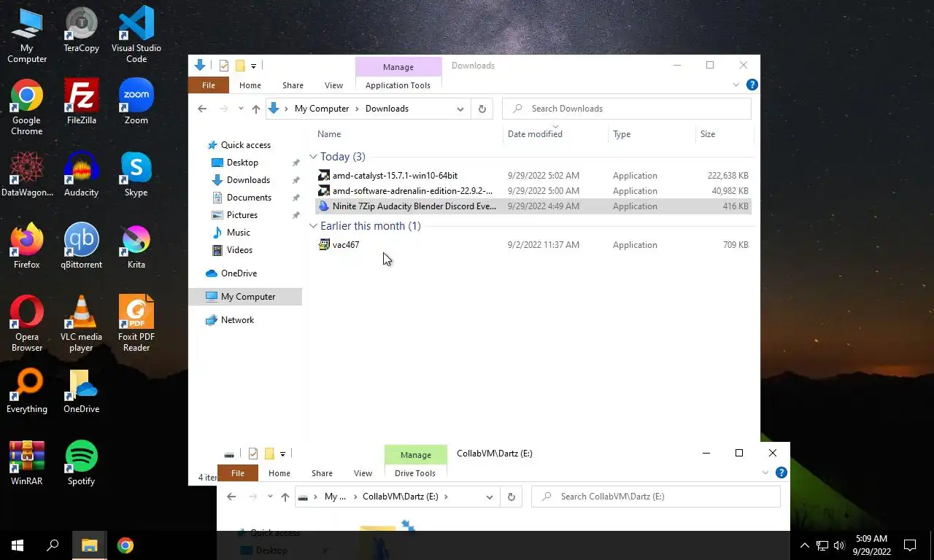Viewport: 934px width, 560px height.
Task: Show hidden system tray icons
Action: click(805, 545)
